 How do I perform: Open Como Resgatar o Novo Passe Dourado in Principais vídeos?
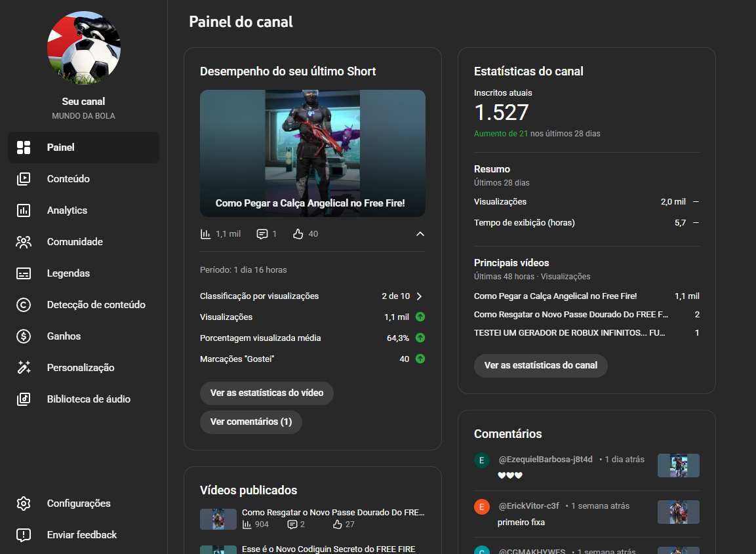[x=571, y=314]
